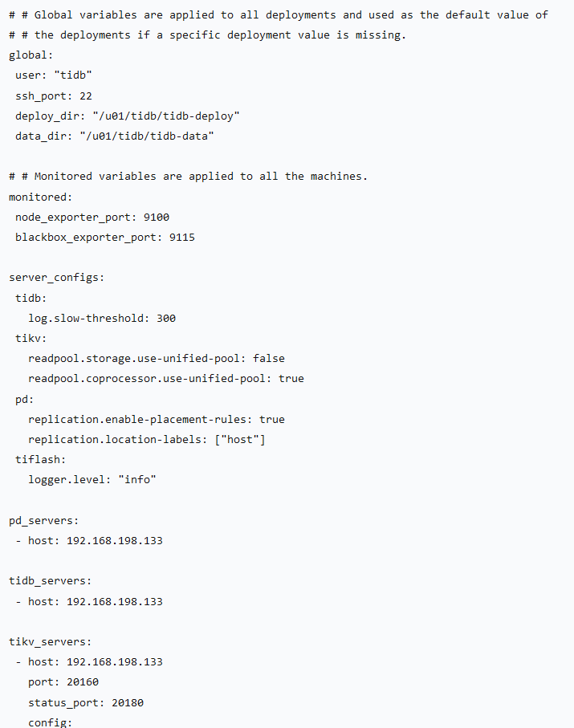Click the blackbox_exporter_port value 9115
The image size is (574, 728).
tap(181, 237)
